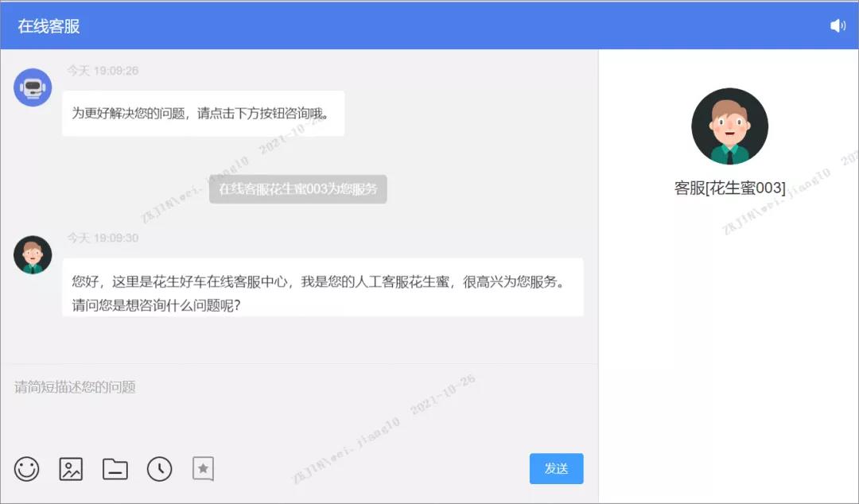Screen dimensions: 859x504
Task: Click the empty chat area below messages
Action: [x=318, y=342]
